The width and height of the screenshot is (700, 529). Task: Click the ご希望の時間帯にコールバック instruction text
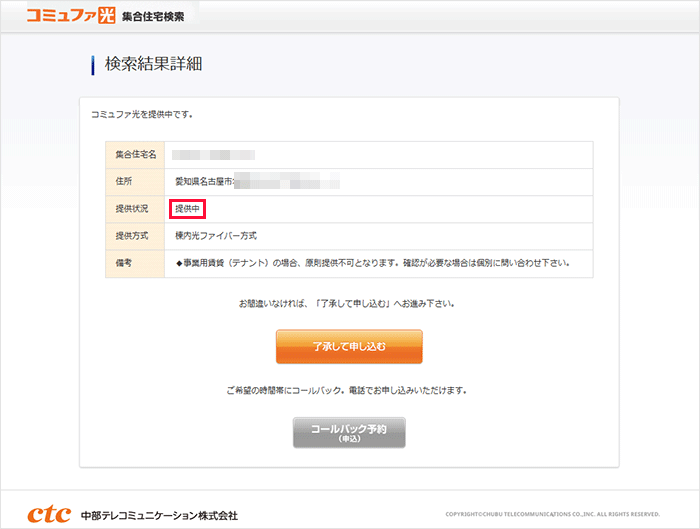pyautogui.click(x=347, y=390)
